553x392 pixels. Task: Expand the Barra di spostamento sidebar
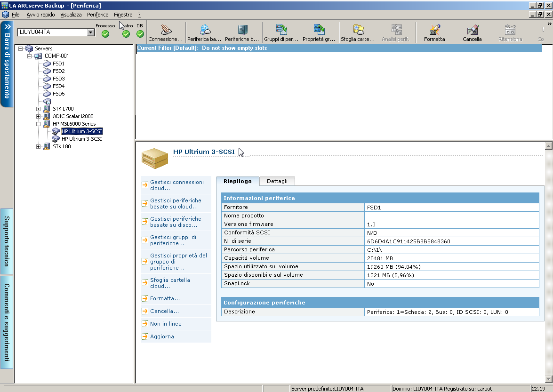point(7,64)
